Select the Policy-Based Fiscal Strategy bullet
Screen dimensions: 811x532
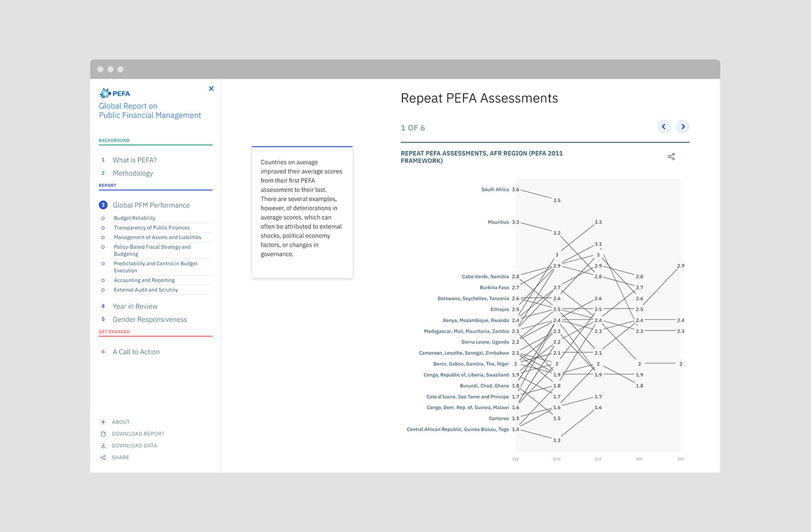coord(103,247)
